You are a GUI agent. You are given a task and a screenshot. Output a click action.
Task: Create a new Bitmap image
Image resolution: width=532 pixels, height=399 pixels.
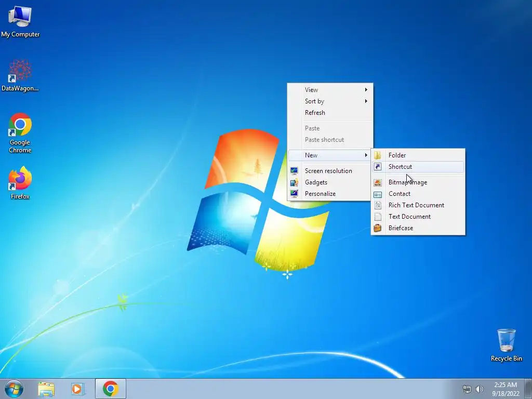tap(418, 182)
